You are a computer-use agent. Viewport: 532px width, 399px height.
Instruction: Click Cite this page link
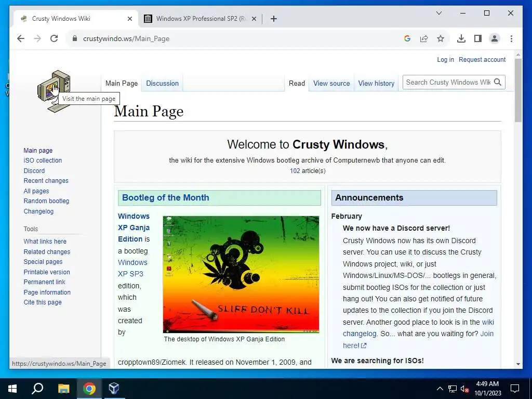point(43,302)
